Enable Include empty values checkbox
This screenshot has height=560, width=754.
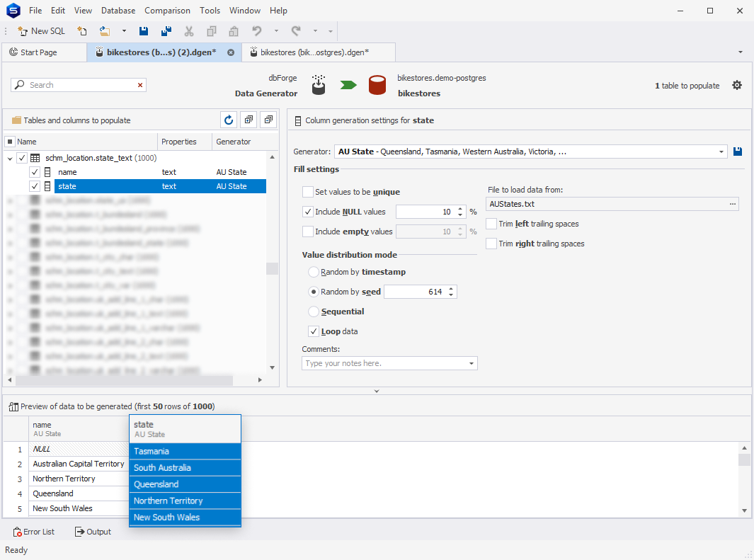(x=308, y=232)
